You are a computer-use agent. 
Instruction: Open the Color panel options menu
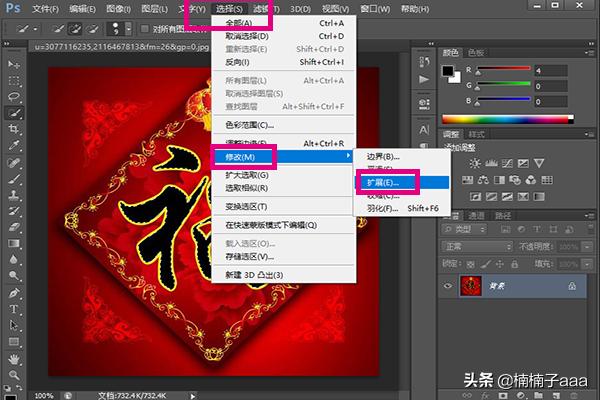(x=589, y=53)
